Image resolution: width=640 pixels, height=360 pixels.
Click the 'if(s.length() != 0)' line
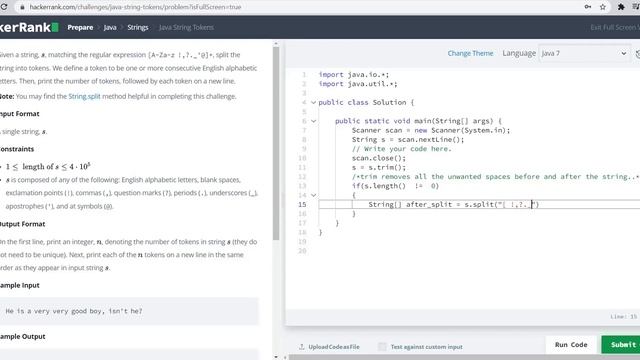click(x=395, y=186)
